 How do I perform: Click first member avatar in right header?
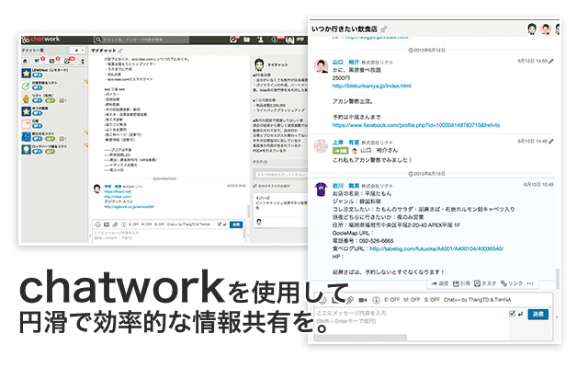[532, 29]
